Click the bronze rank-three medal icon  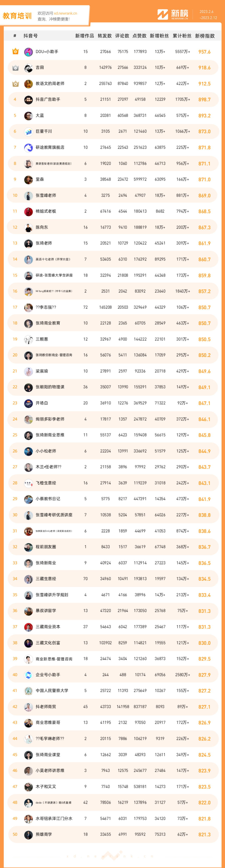[x=15, y=84]
